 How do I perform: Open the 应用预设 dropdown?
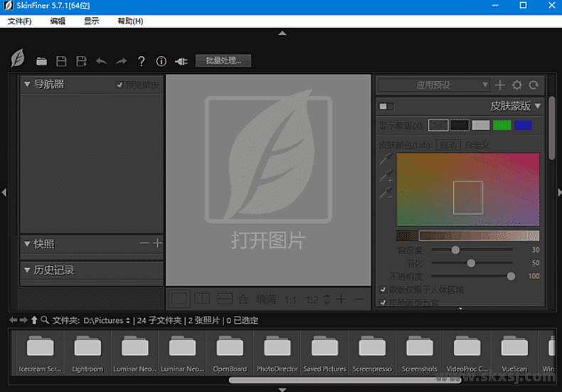(x=433, y=85)
